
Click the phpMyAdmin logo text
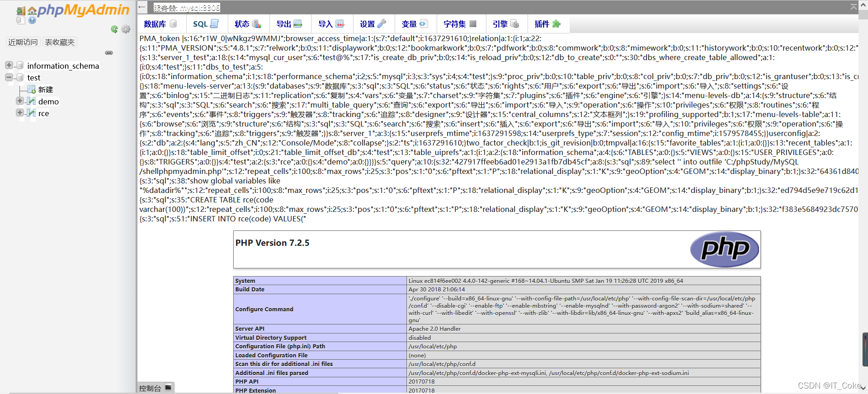pyautogui.click(x=83, y=10)
